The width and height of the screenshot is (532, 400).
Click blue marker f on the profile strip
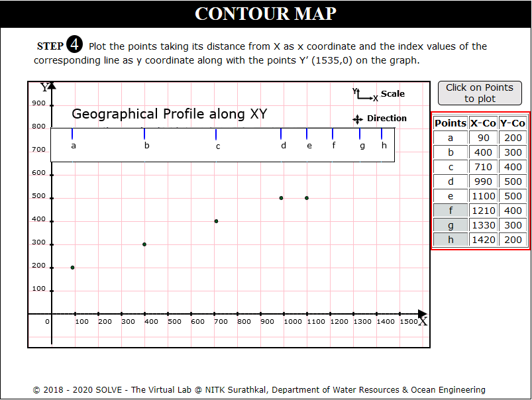[333, 134]
